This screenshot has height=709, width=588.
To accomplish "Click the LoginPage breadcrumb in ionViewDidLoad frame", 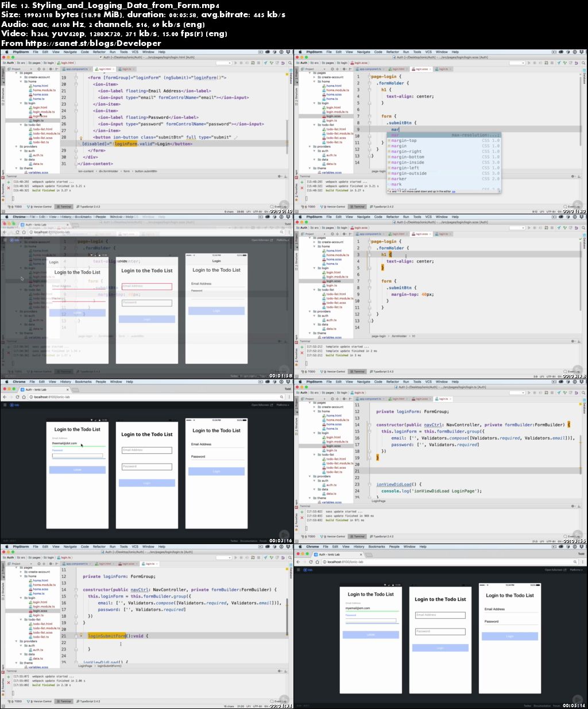I will coord(378,501).
